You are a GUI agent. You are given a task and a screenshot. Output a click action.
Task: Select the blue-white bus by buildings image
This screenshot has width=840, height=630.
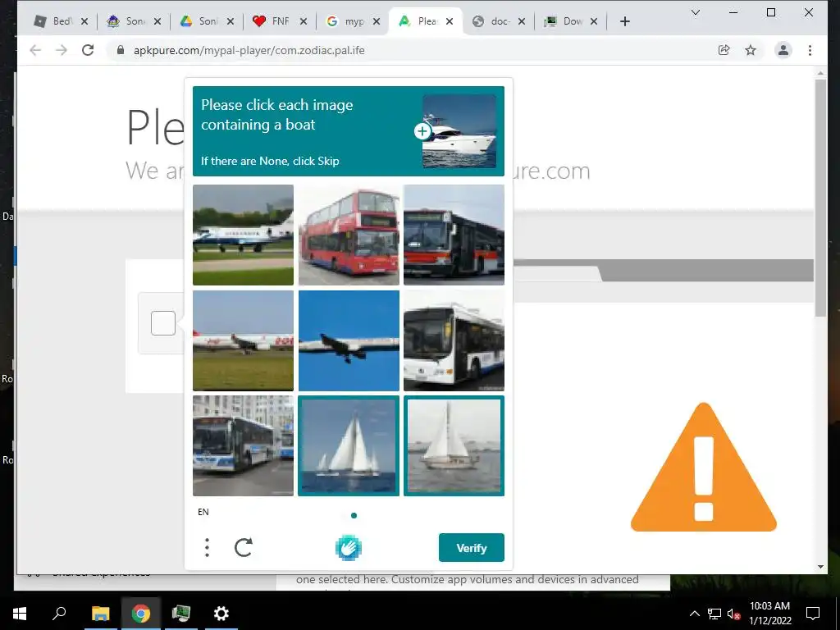tap(243, 445)
